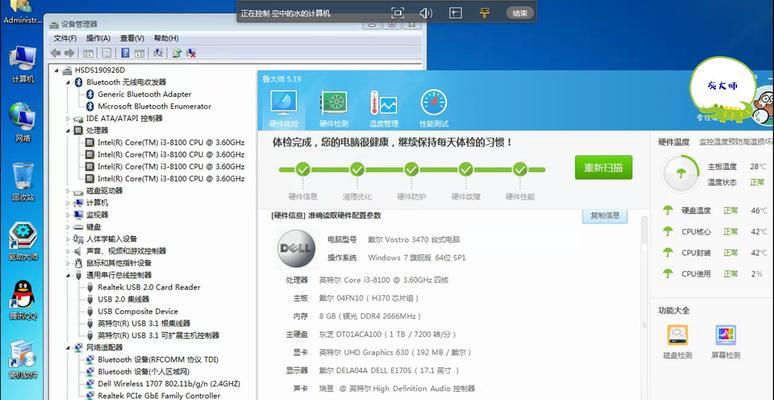The width and height of the screenshot is (774, 400).
Task: Select Microsoft Bluetooth Enumerator device
Action: coord(154,106)
